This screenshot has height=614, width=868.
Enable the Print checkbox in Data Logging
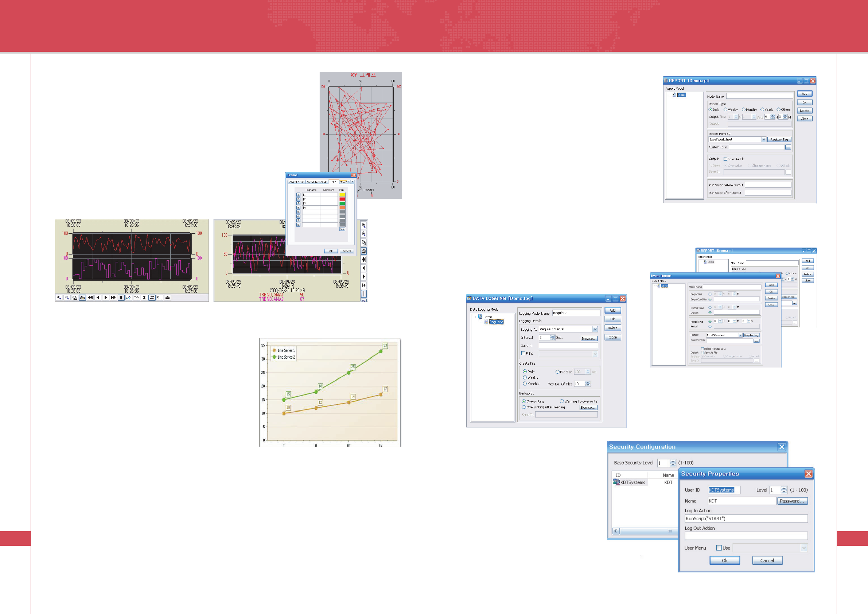(523, 353)
